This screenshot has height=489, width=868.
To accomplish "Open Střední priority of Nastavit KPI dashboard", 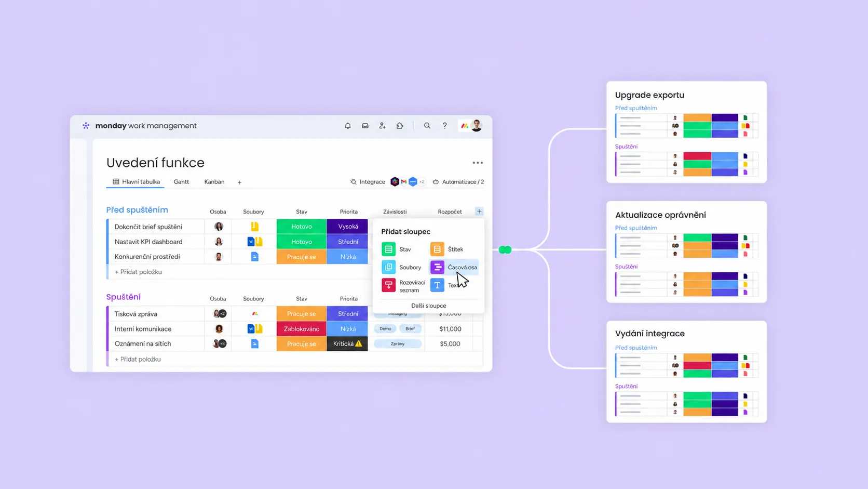I will point(348,242).
